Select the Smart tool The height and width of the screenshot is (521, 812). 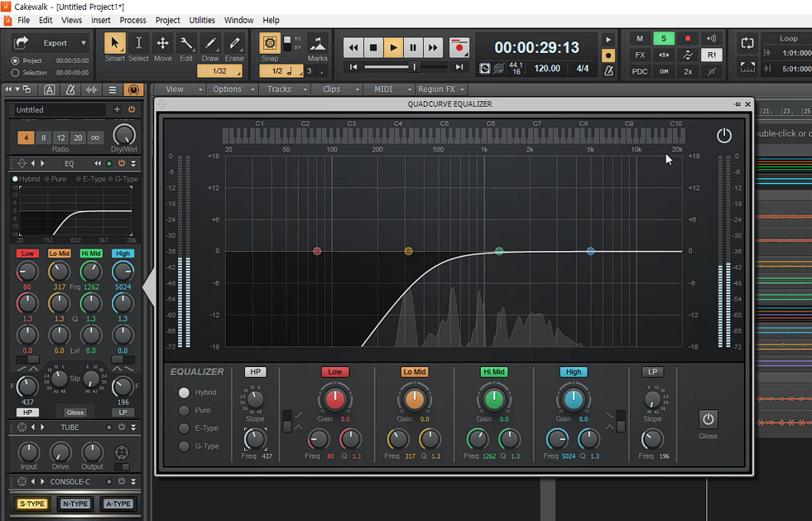pyautogui.click(x=114, y=44)
